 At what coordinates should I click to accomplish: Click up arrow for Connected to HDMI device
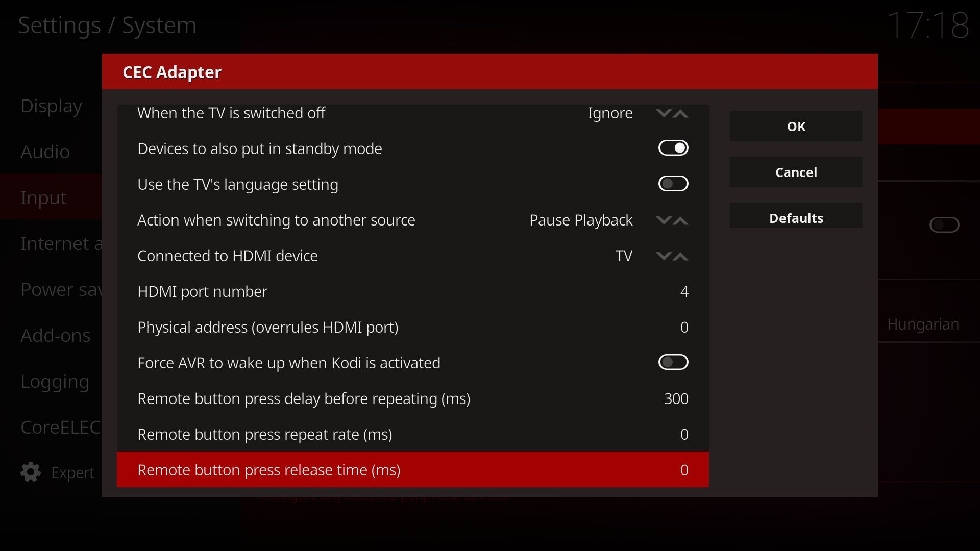click(x=680, y=256)
